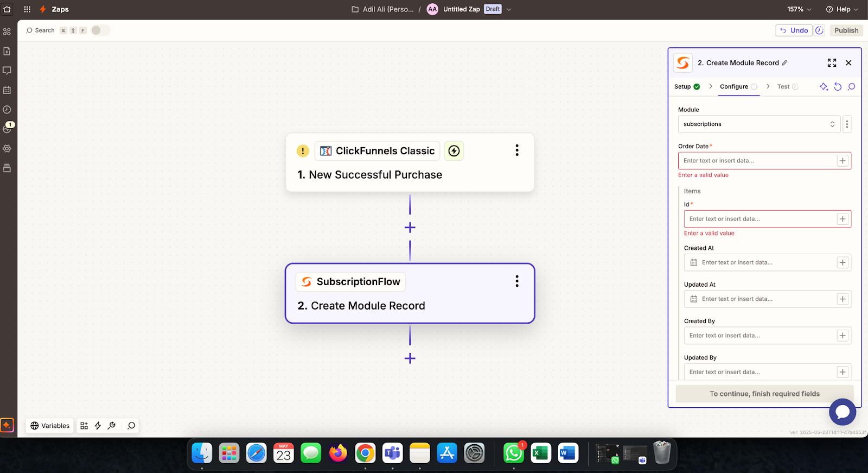The height and width of the screenshot is (473, 868).
Task: Click the Search field in canvas toolbar
Action: point(41,30)
